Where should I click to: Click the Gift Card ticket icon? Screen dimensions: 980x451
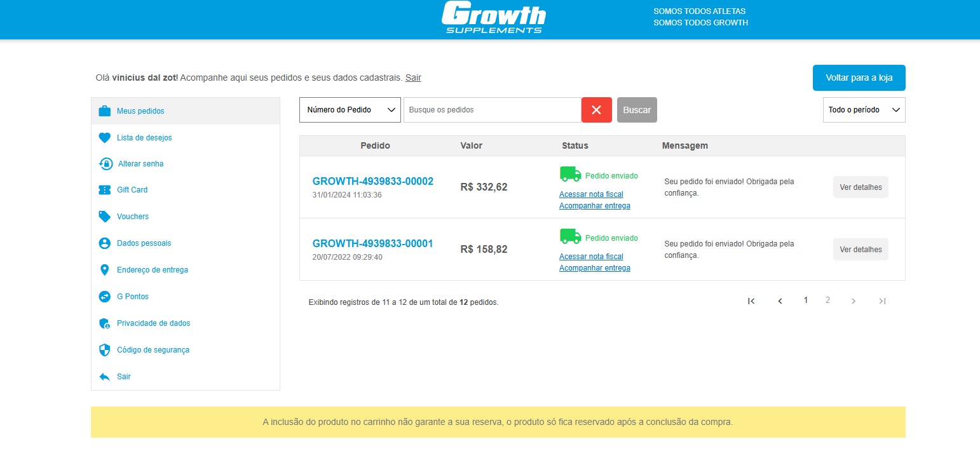(x=105, y=190)
